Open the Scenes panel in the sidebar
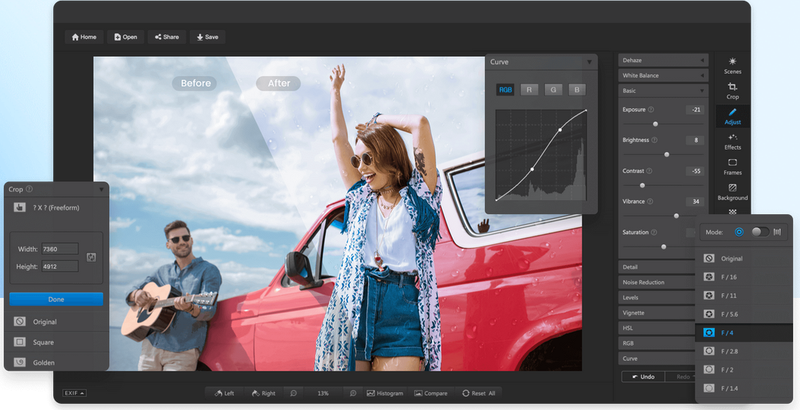 coord(732,65)
